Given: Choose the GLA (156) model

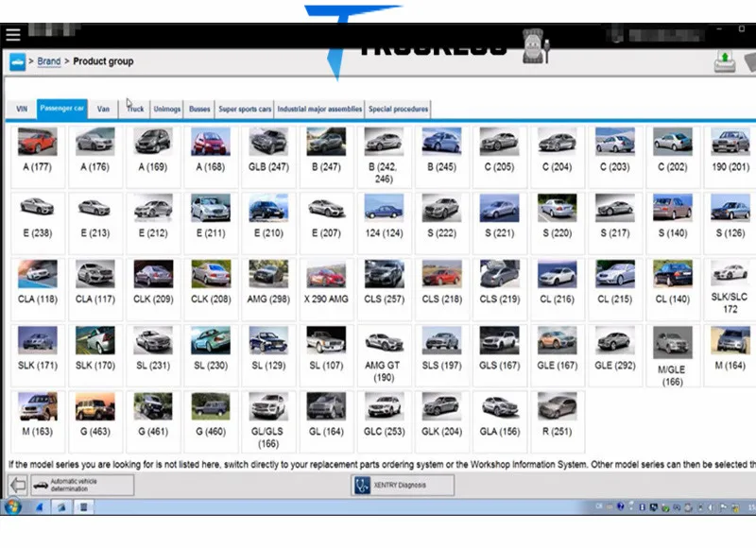Looking at the screenshot, I should tap(500, 421).
